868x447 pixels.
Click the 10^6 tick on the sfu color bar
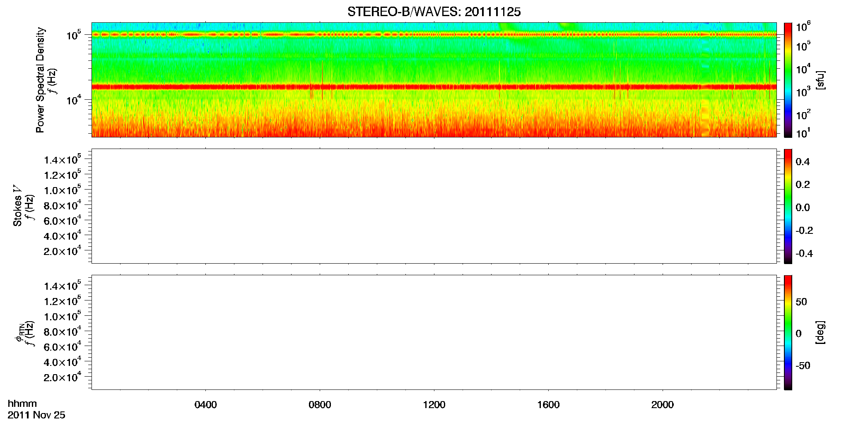click(x=803, y=27)
